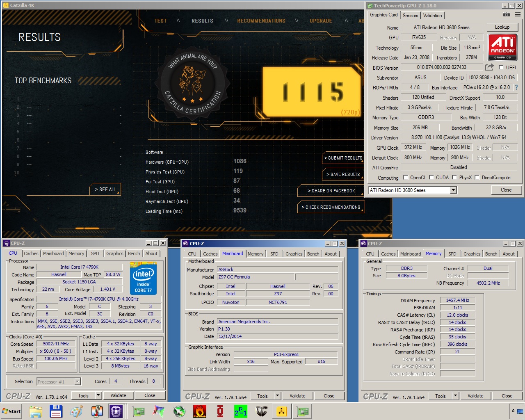Click SAVE RESULTS in Catzilla
The height and width of the screenshot is (420, 525).
click(343, 174)
